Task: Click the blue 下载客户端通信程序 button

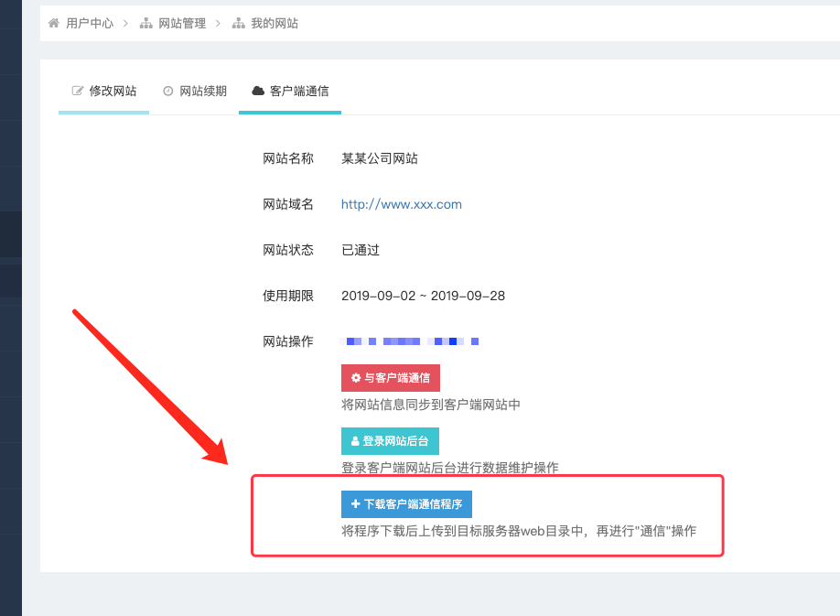Action: pos(406,504)
